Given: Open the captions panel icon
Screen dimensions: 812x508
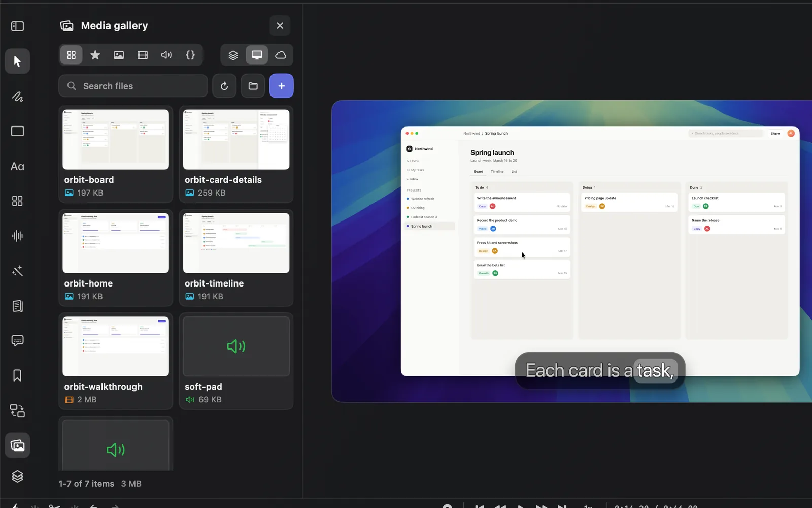Looking at the screenshot, I should tap(17, 340).
